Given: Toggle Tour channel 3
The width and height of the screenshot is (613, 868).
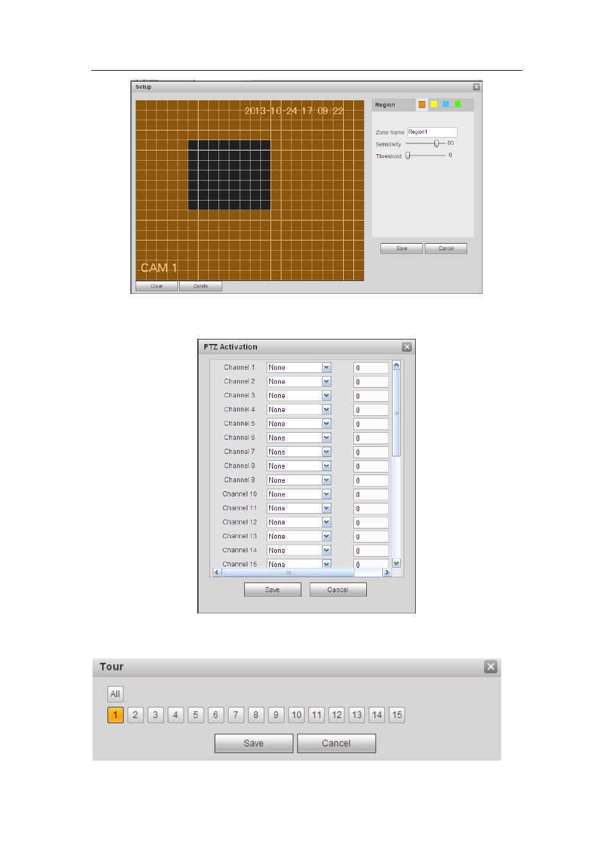Looking at the screenshot, I should [x=155, y=715].
